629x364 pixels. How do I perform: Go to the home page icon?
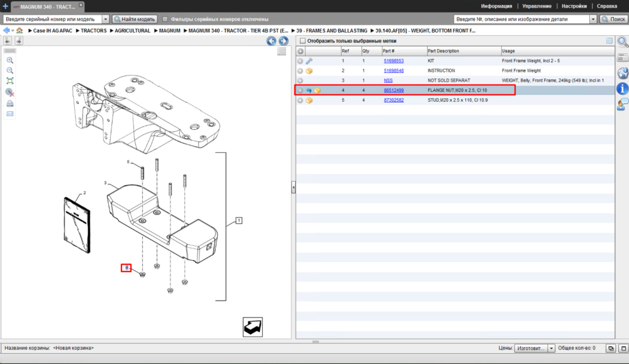[x=19, y=30]
